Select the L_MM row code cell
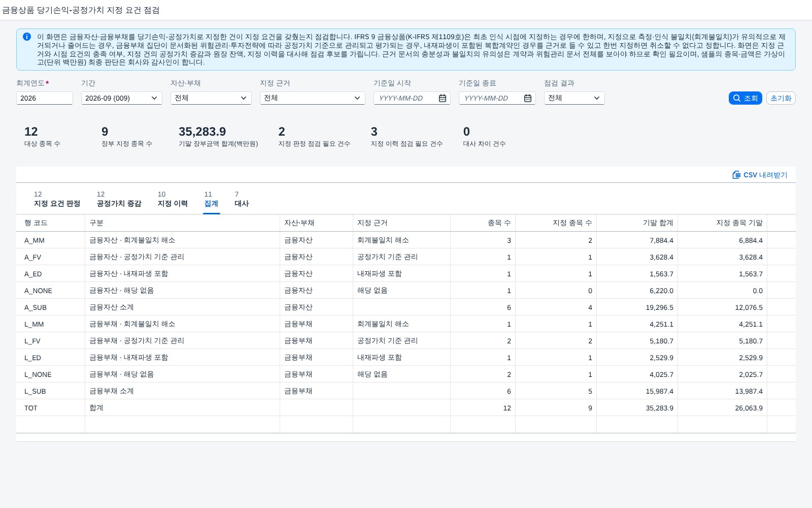 coord(51,324)
